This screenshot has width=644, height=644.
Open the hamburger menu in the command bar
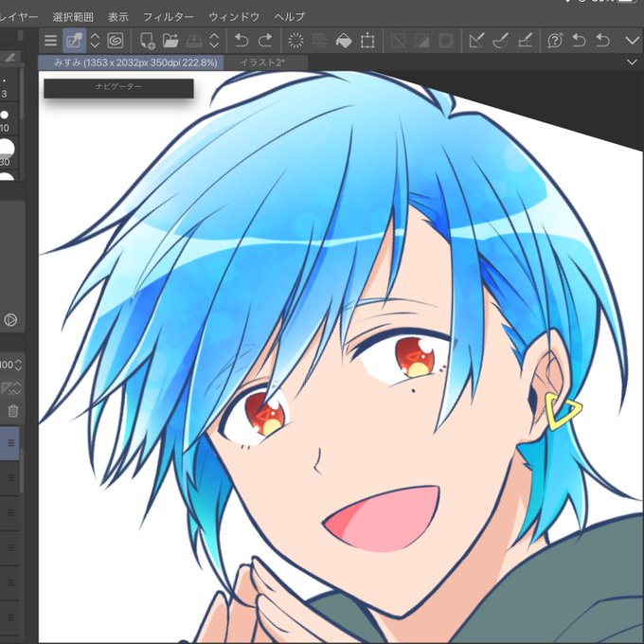[50, 40]
